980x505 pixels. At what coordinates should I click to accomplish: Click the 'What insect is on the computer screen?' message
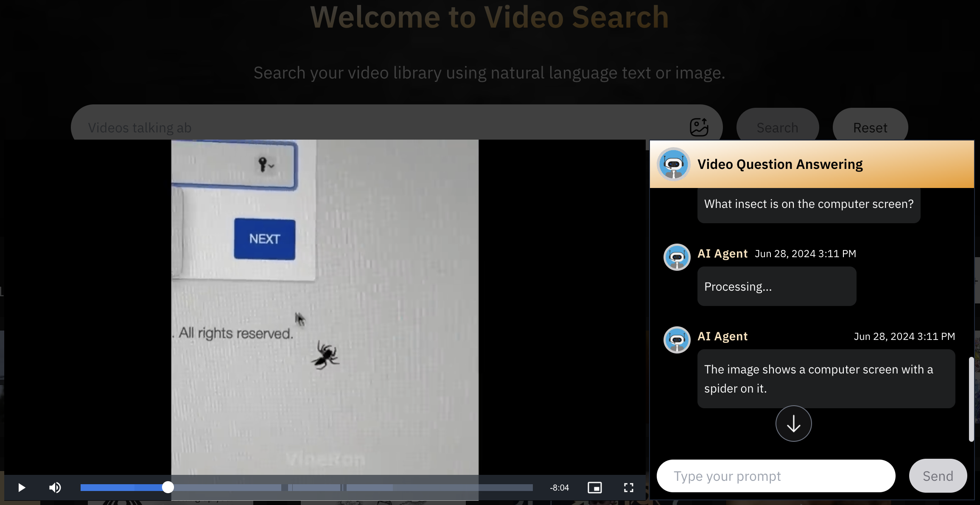click(x=809, y=205)
